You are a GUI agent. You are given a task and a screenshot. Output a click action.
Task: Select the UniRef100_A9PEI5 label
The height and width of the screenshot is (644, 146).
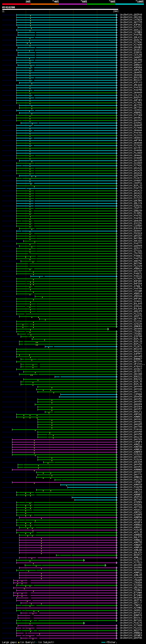131,70
